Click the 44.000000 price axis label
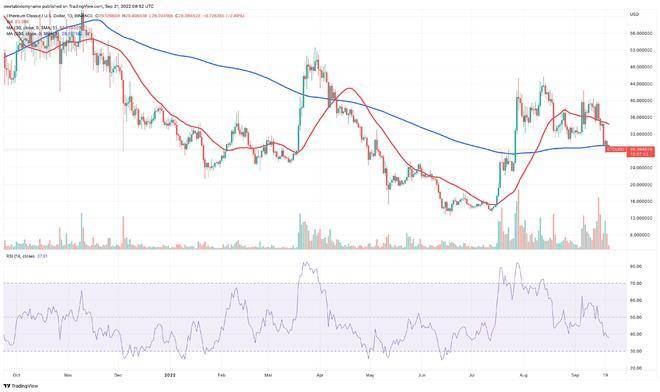The image size is (660, 392). click(641, 84)
